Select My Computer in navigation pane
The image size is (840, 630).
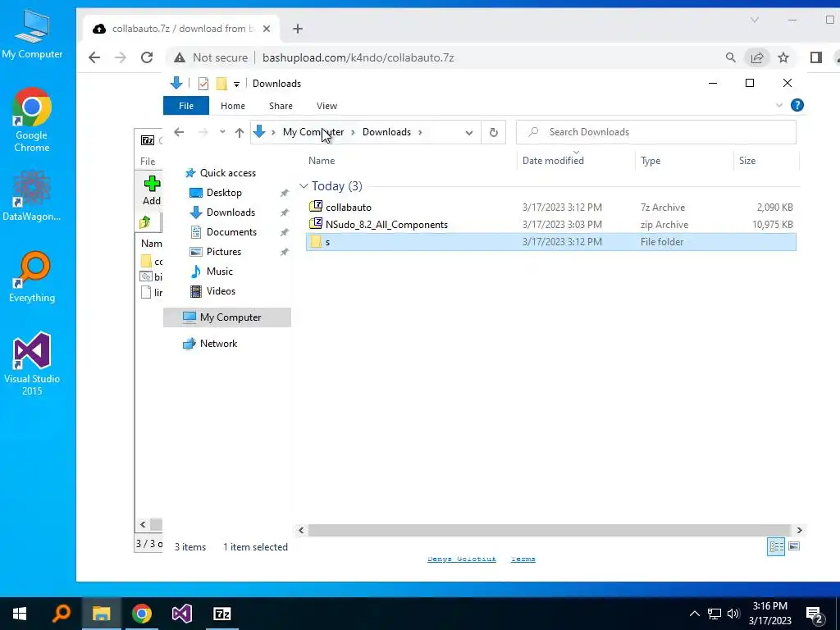pyautogui.click(x=227, y=317)
